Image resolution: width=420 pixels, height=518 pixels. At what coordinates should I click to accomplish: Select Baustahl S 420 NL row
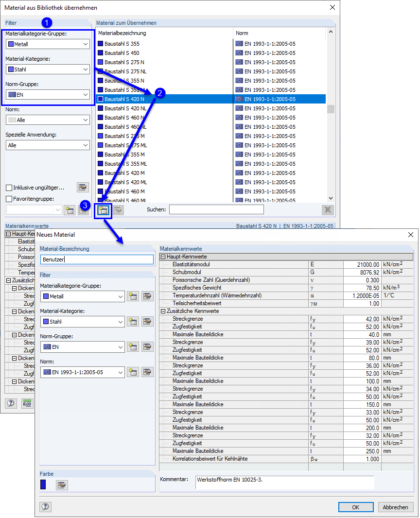click(211, 108)
